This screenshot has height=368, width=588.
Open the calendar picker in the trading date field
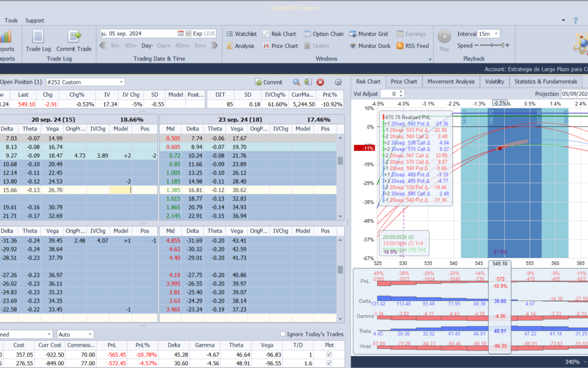pos(181,33)
